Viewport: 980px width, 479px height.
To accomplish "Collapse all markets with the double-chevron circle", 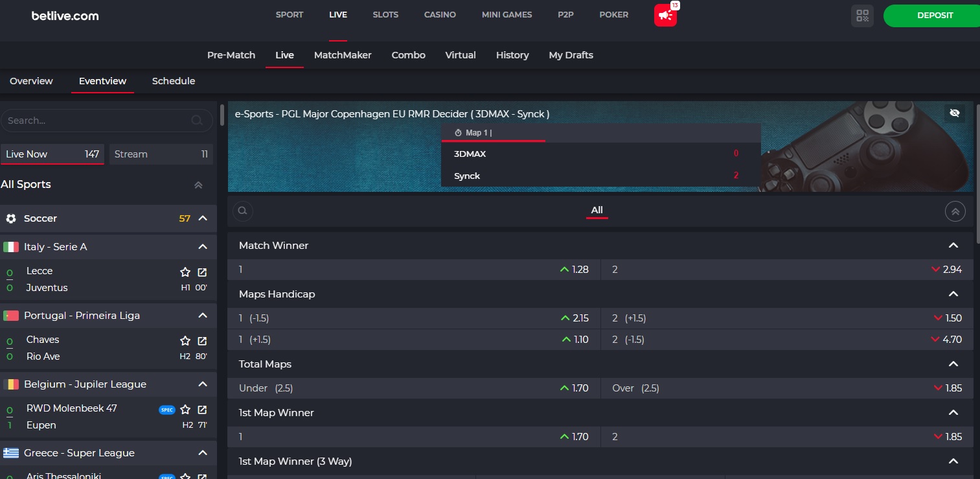I will (x=955, y=211).
